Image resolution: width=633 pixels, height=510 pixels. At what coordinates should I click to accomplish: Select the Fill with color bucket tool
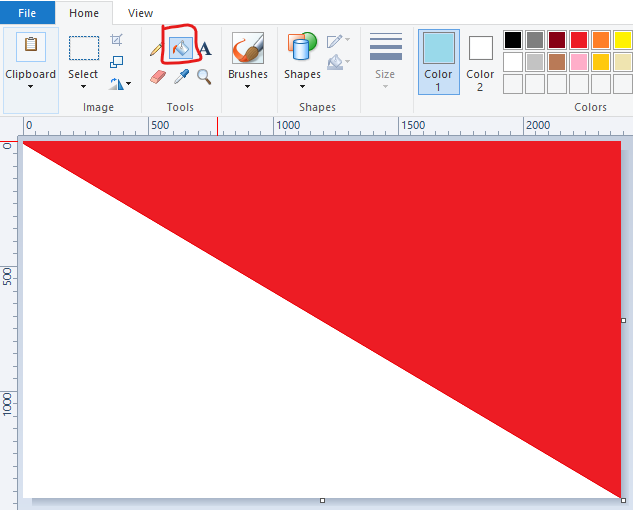click(180, 48)
